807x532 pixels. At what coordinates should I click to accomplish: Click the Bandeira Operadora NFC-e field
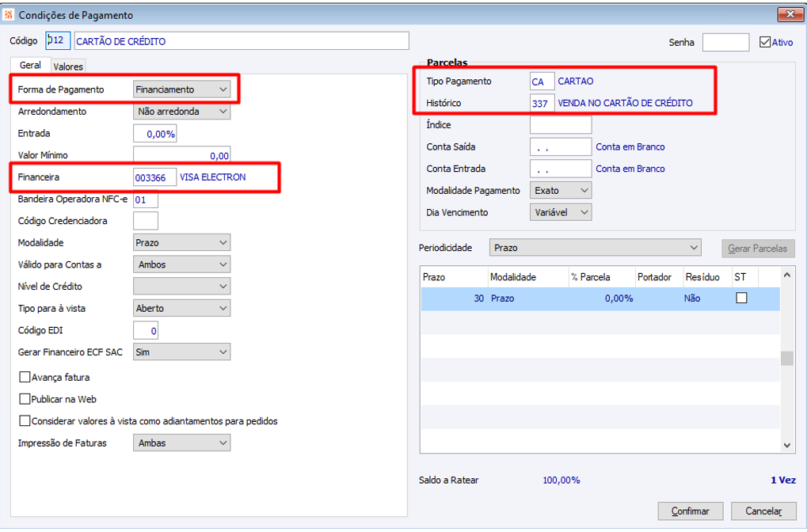(145, 199)
